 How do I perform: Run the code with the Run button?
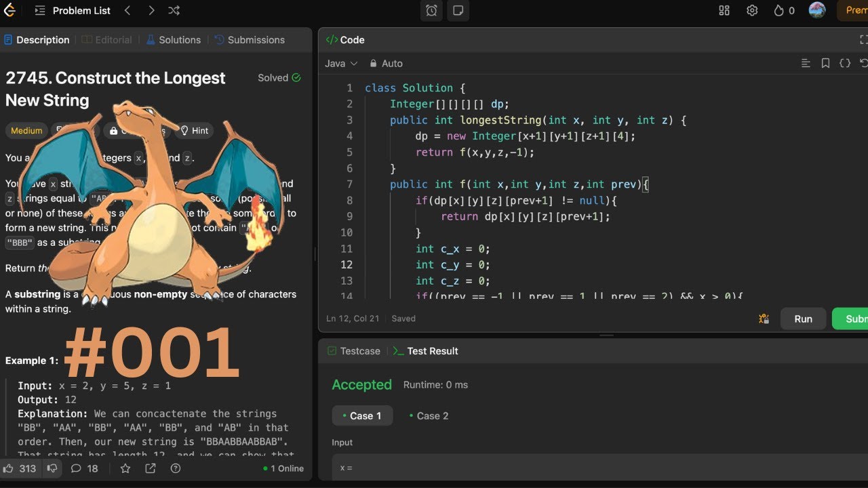(803, 319)
